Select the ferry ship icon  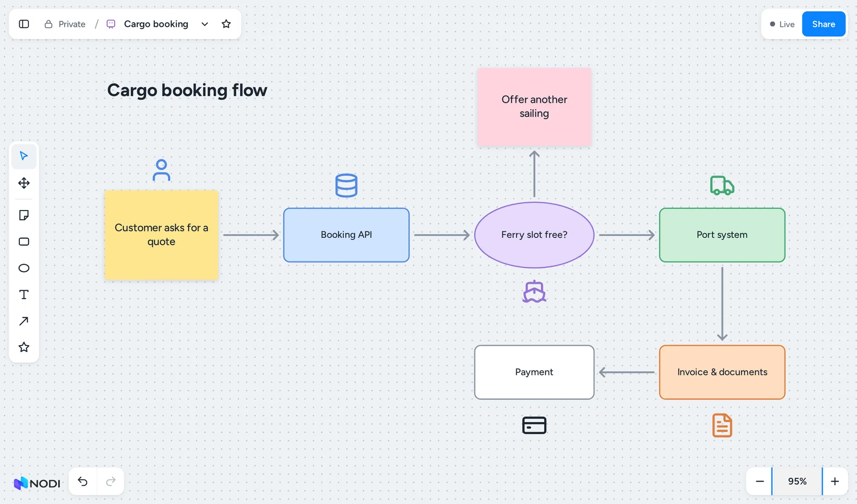(x=534, y=292)
